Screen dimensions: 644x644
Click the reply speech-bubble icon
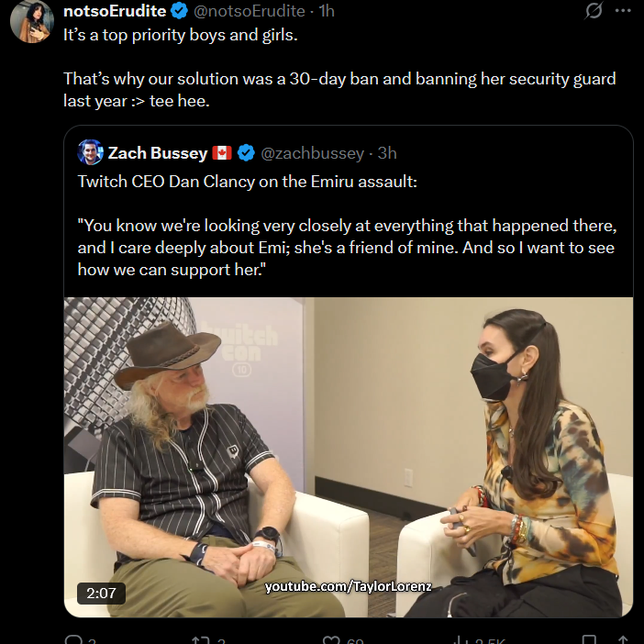74,640
